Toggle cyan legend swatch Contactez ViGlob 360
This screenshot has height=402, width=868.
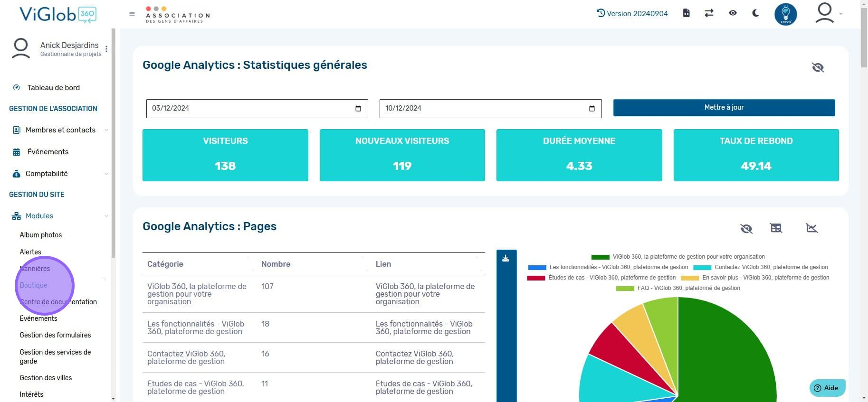pos(702,267)
